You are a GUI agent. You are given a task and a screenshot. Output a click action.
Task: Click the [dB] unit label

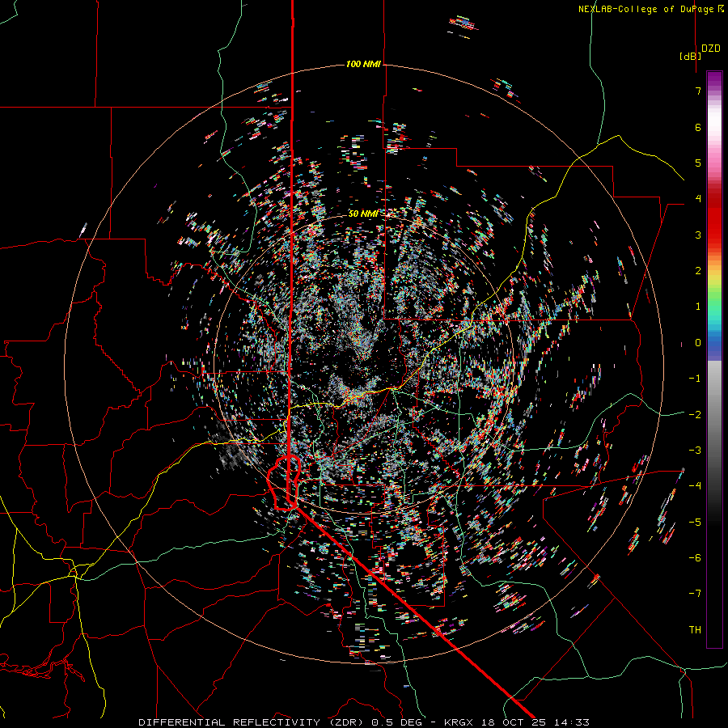pos(690,56)
